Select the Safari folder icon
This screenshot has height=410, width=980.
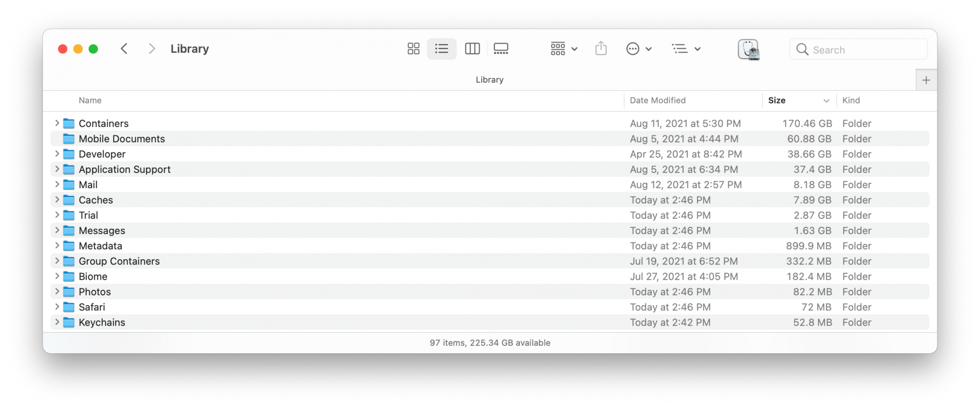(69, 307)
